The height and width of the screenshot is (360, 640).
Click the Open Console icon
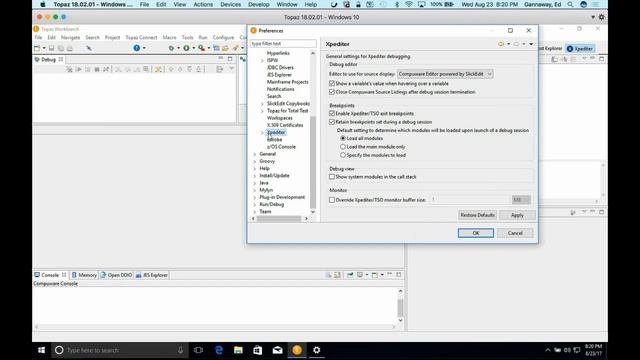(x=375, y=275)
